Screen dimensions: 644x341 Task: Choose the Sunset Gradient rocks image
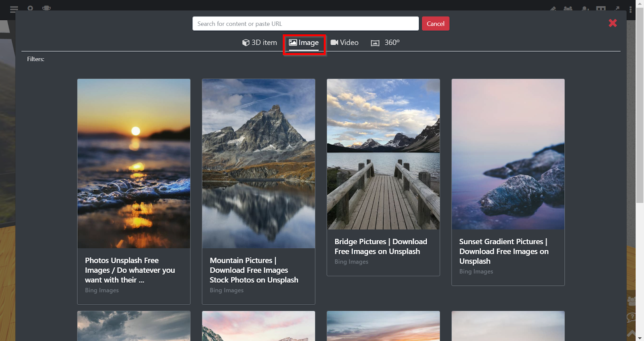click(508, 154)
